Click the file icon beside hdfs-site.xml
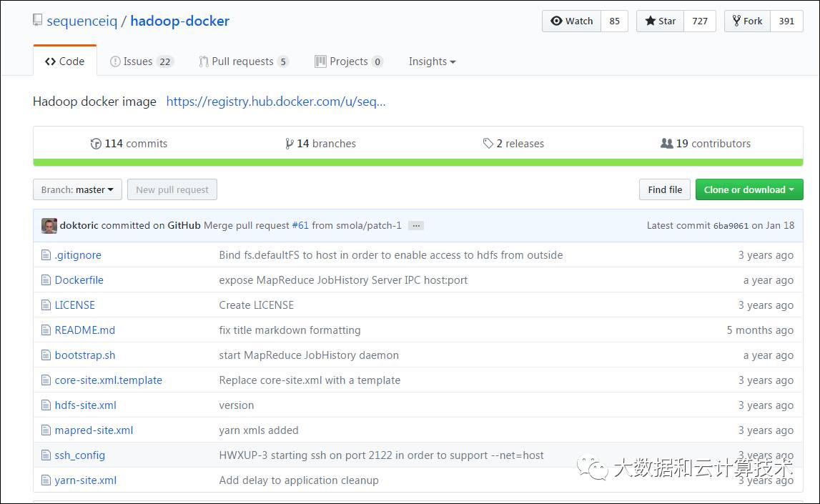 (x=46, y=406)
